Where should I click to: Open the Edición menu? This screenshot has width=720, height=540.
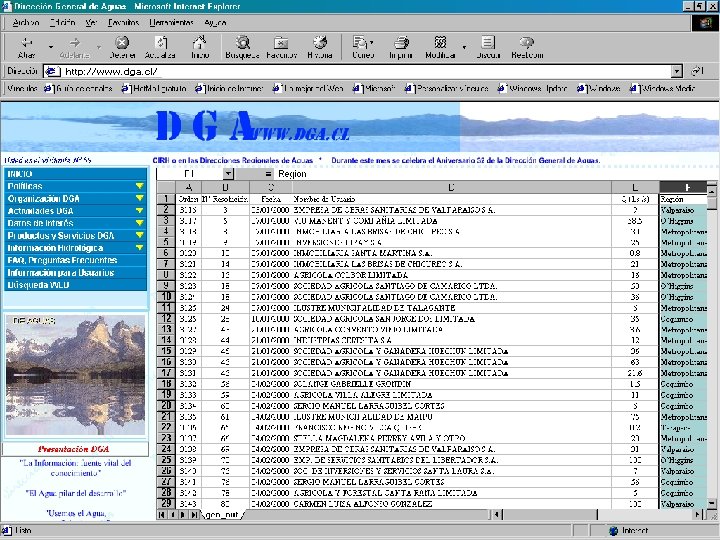(x=62, y=22)
